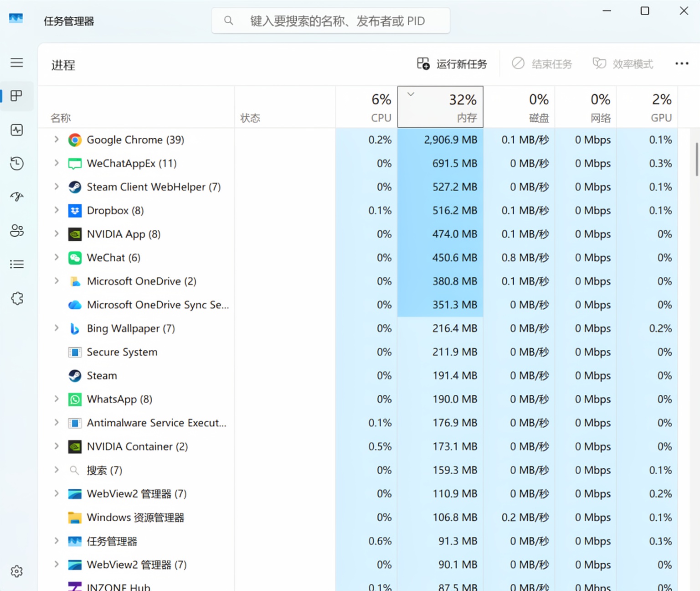Click the NVIDIA App process icon
Viewport: 700px width, 591px height.
click(75, 234)
